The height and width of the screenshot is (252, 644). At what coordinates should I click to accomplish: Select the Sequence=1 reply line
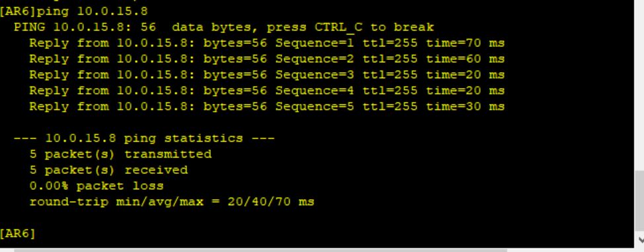tap(267, 43)
